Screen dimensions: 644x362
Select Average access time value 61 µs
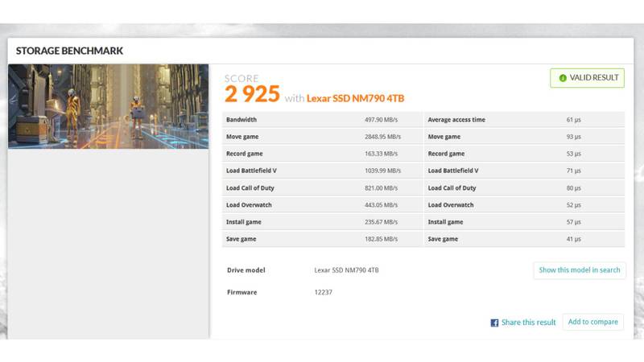573,120
